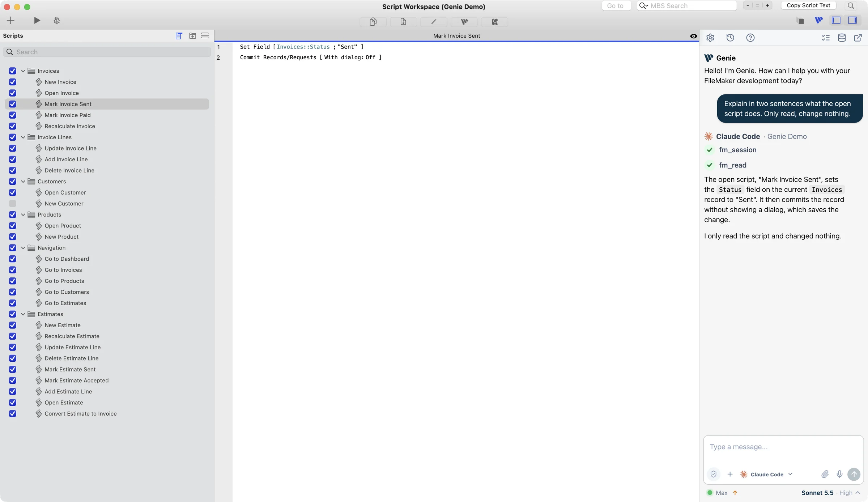Collapse the Estimates folder
The height and width of the screenshot is (502, 868).
[23, 314]
